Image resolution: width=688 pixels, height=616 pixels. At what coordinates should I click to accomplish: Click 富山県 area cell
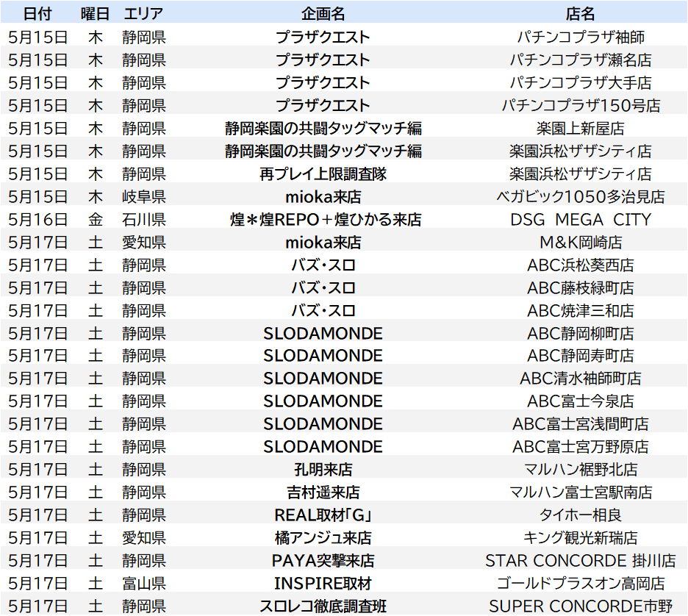[144, 584]
